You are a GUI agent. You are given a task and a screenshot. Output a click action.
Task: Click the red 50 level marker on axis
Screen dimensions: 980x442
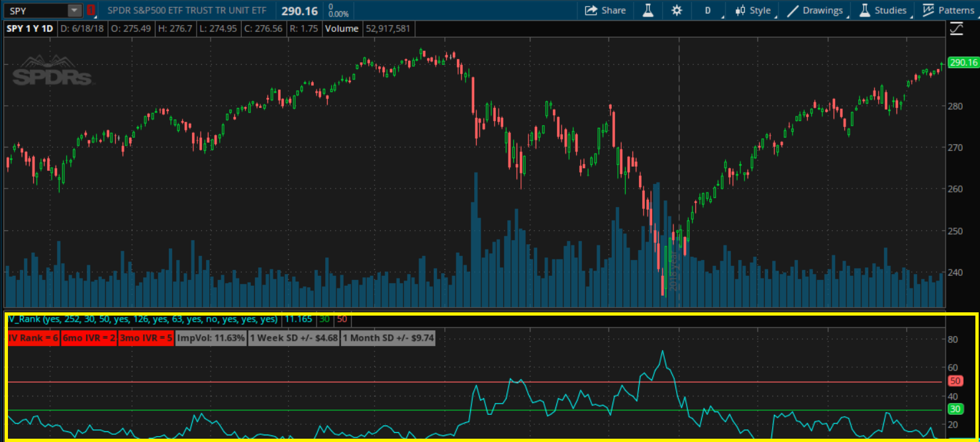click(x=955, y=381)
